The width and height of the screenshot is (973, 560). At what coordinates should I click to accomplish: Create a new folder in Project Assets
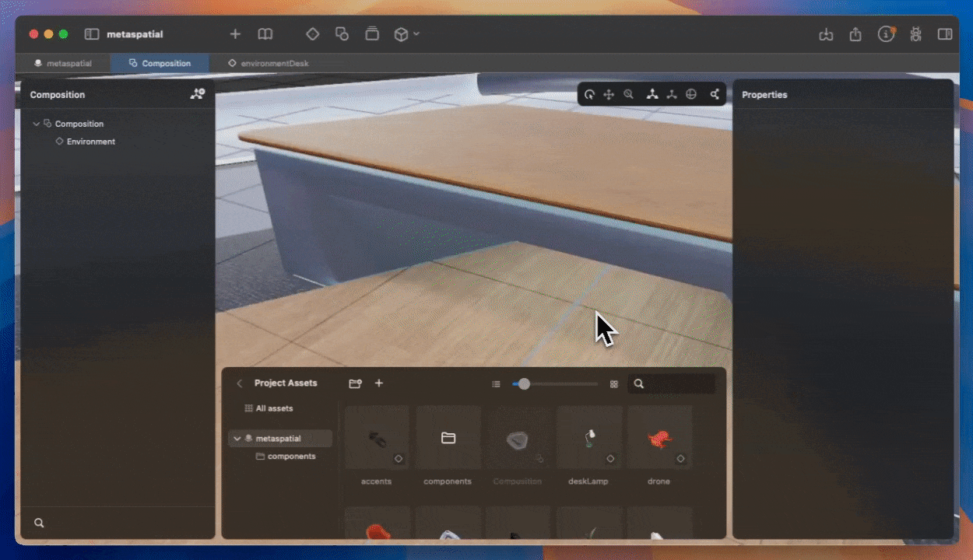[x=355, y=383]
